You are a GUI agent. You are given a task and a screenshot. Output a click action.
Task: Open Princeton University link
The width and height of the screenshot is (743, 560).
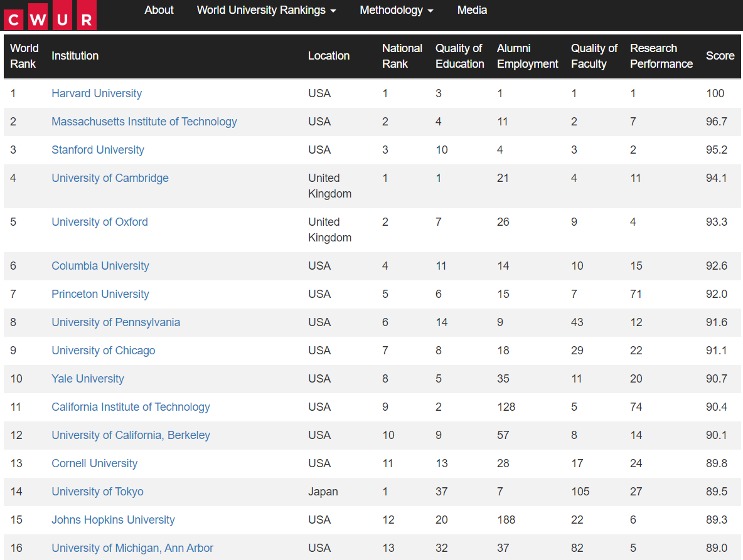point(100,294)
